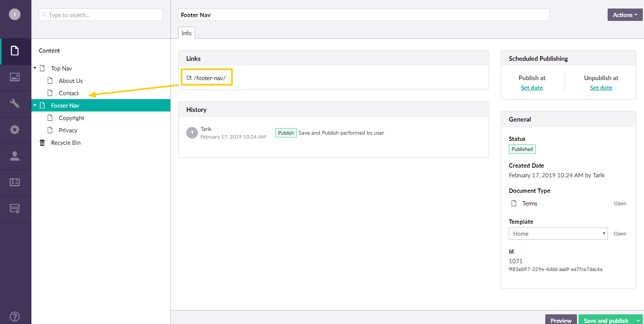
Task: Collapse the Top Nav tree node
Action: (x=35, y=68)
